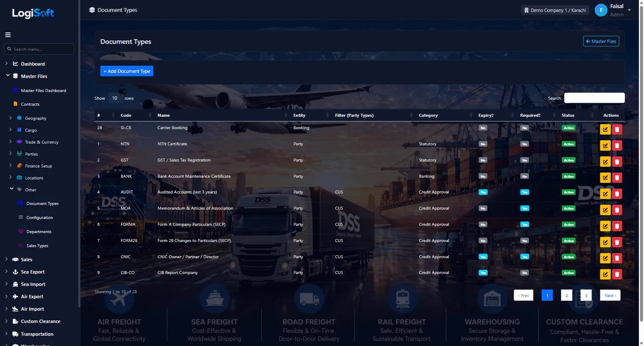The image size is (644, 346).
Task: Delete the Bank Account Maintenance Certificate row
Action: (617, 178)
